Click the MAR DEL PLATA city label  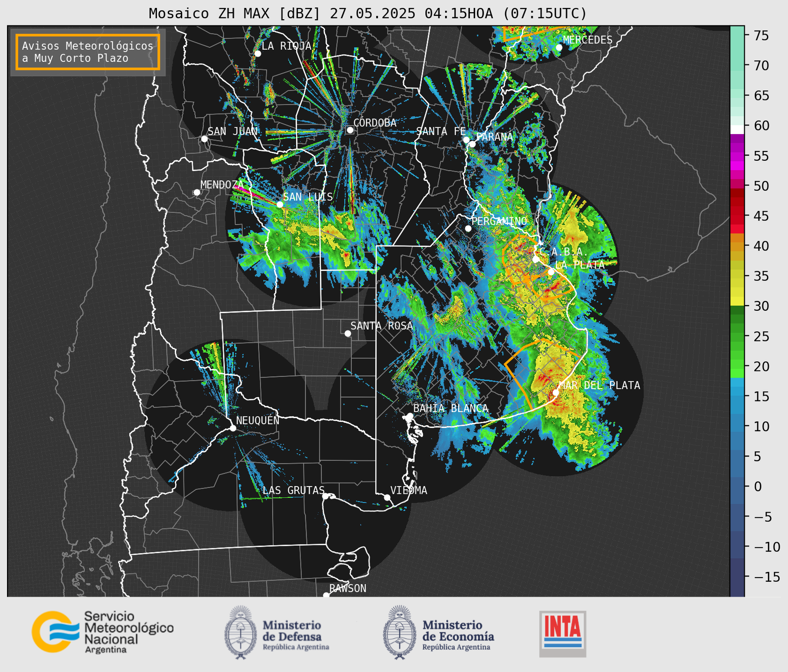point(599,386)
